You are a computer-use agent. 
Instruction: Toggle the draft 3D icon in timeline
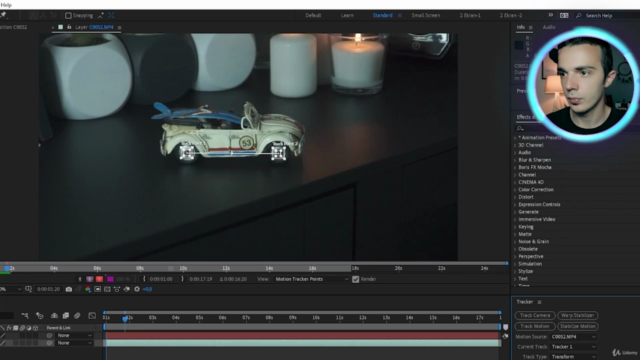pyautogui.click(x=40, y=316)
